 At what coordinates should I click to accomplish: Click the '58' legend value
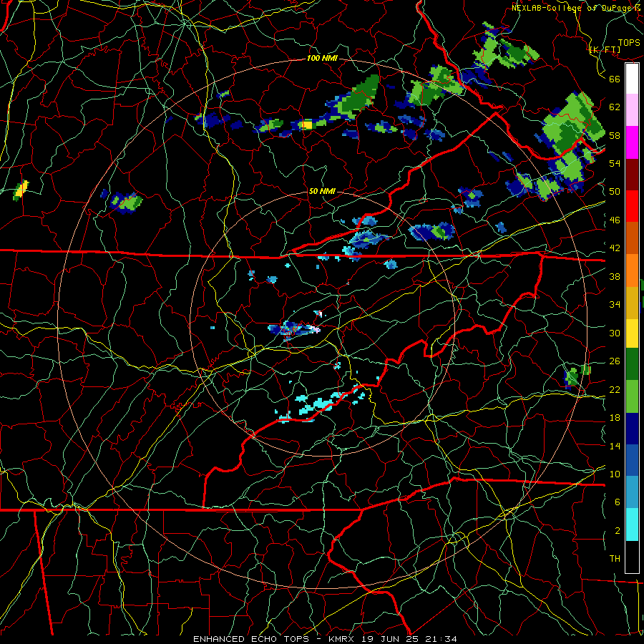coord(615,135)
